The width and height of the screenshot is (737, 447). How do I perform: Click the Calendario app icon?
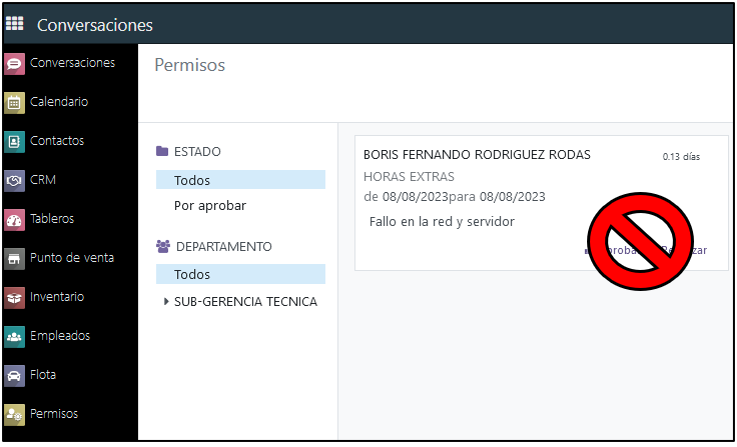(14, 102)
